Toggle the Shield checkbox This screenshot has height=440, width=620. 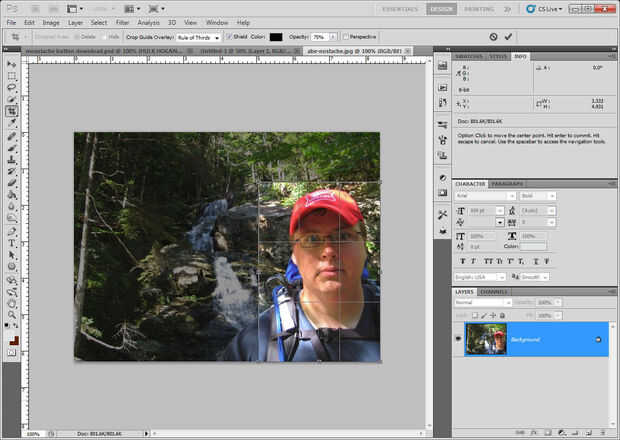pyautogui.click(x=229, y=37)
